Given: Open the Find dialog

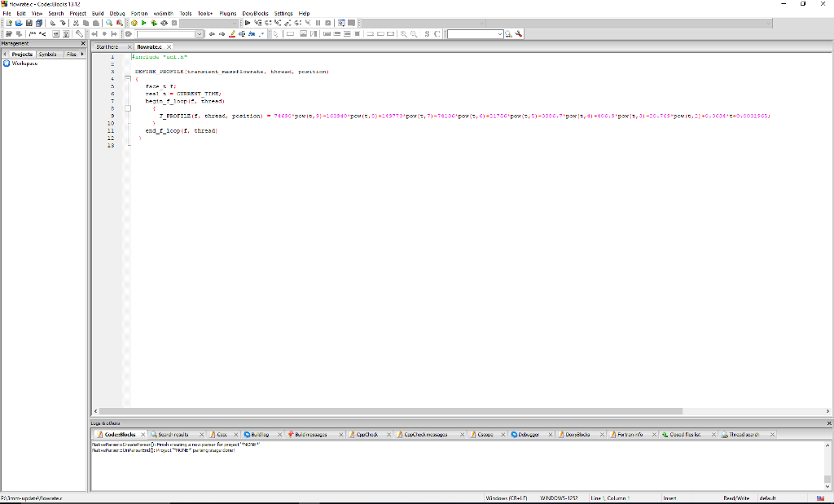Looking at the screenshot, I should click(109, 23).
